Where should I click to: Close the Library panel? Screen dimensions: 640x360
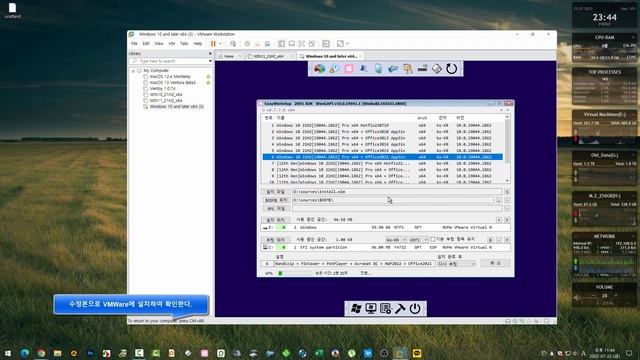tap(210, 53)
